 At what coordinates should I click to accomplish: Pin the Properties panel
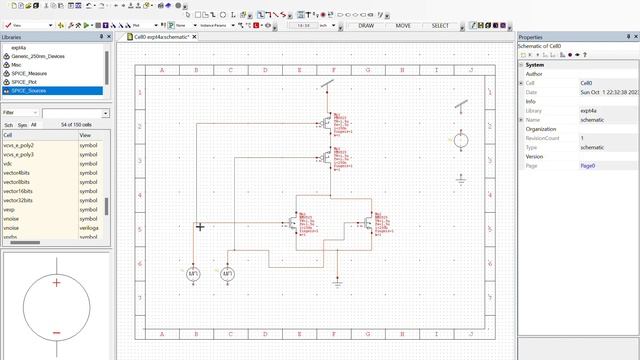(629, 37)
